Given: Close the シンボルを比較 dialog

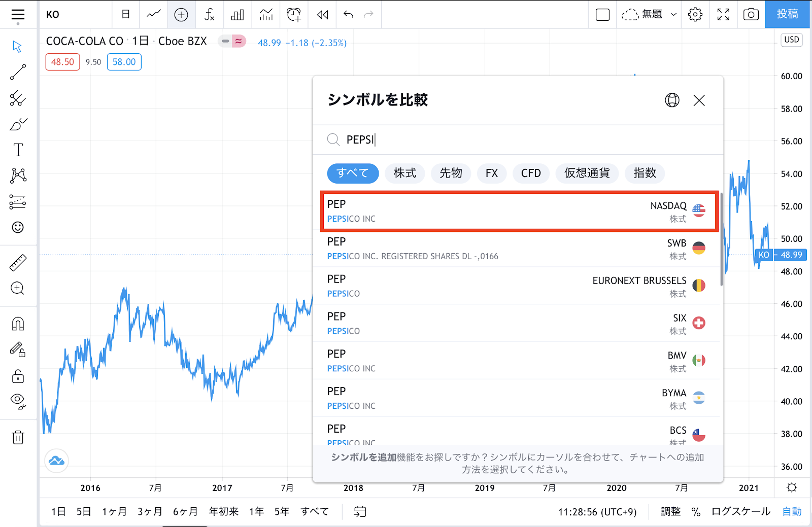Looking at the screenshot, I should (699, 100).
